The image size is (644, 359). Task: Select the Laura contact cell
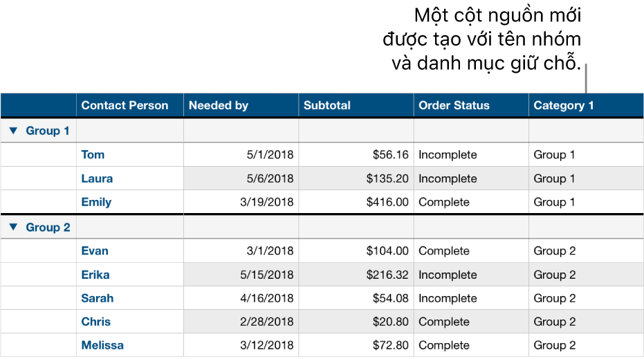(97, 178)
